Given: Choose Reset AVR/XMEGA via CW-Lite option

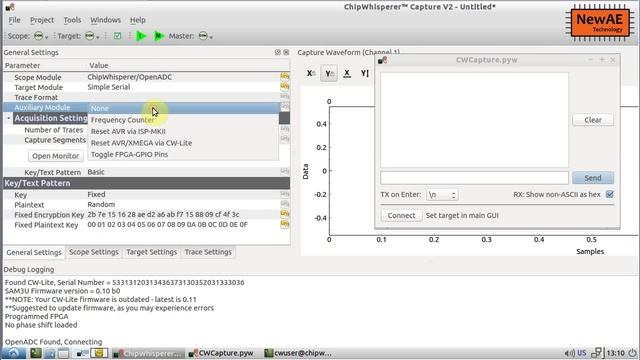Looking at the screenshot, I should click(x=183, y=143).
